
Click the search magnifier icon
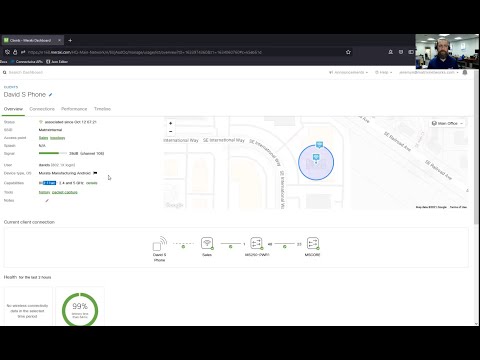click(5, 72)
